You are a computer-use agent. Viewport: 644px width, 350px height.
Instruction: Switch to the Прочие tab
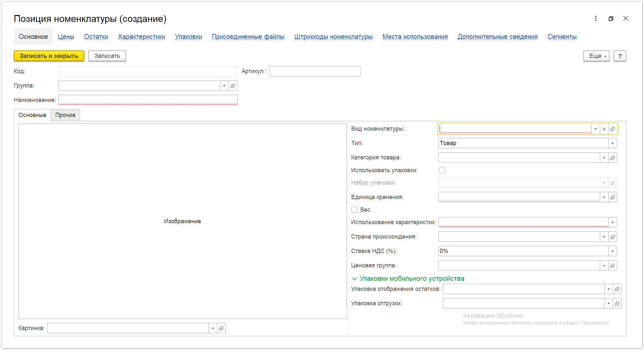coord(65,115)
